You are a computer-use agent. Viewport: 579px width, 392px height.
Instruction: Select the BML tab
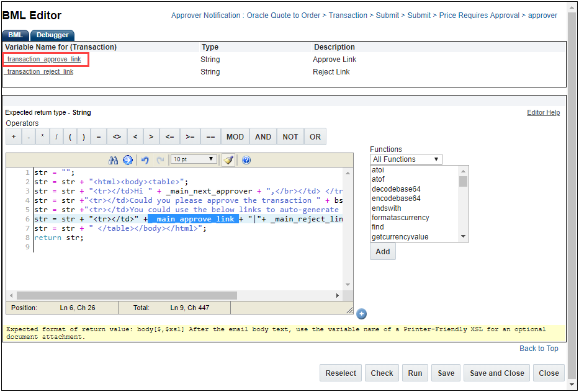point(16,35)
